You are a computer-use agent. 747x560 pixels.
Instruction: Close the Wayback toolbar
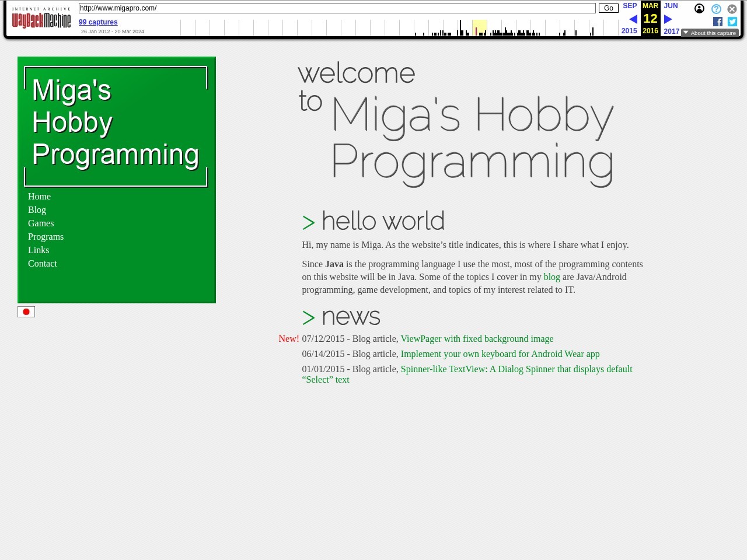click(732, 9)
